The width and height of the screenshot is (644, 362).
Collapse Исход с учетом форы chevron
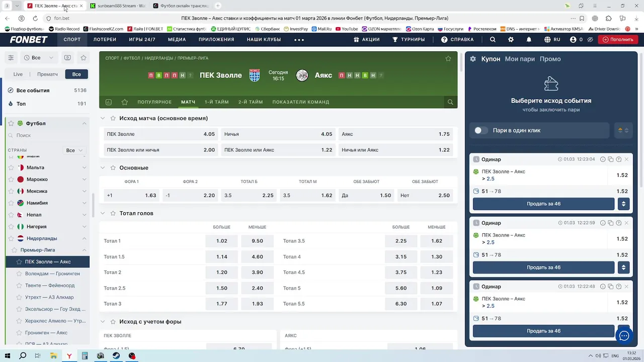103,322
